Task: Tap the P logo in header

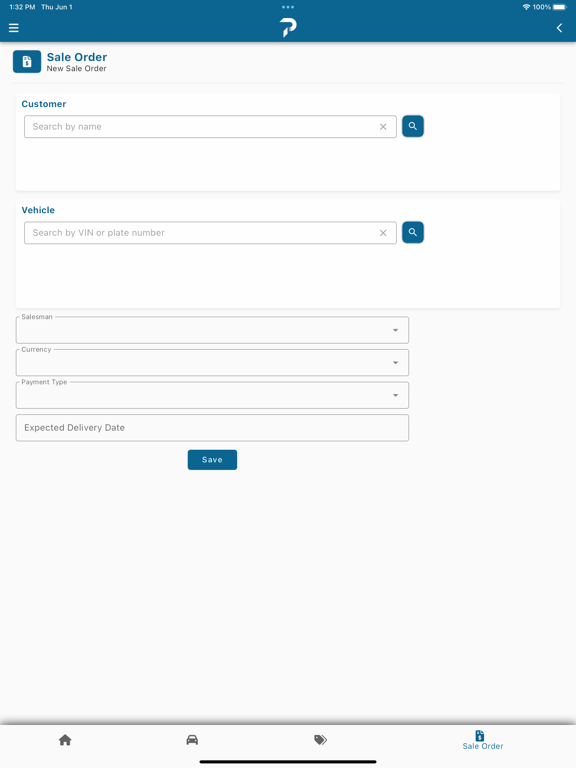Action: tap(288, 27)
